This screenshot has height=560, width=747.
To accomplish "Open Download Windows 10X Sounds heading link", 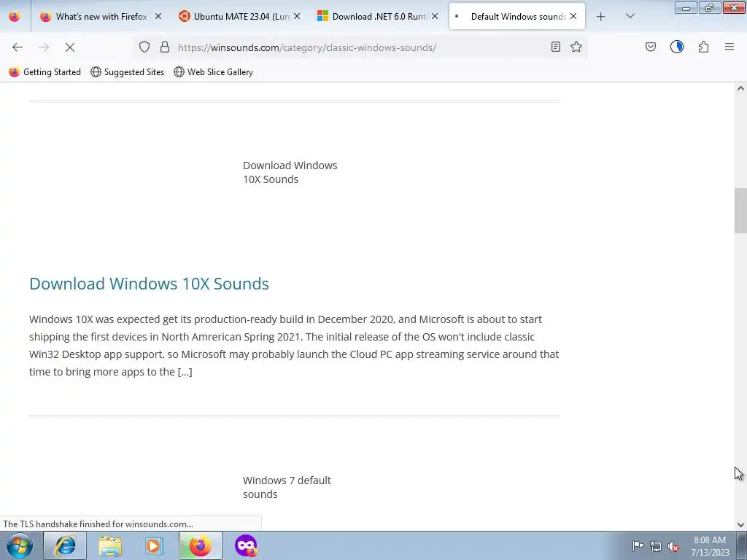I will click(149, 284).
